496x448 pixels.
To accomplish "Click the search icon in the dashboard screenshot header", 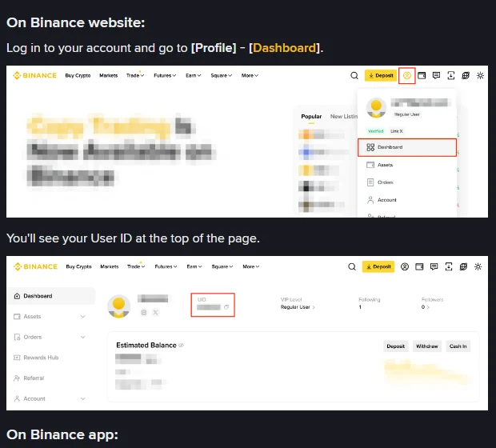I will pos(352,266).
